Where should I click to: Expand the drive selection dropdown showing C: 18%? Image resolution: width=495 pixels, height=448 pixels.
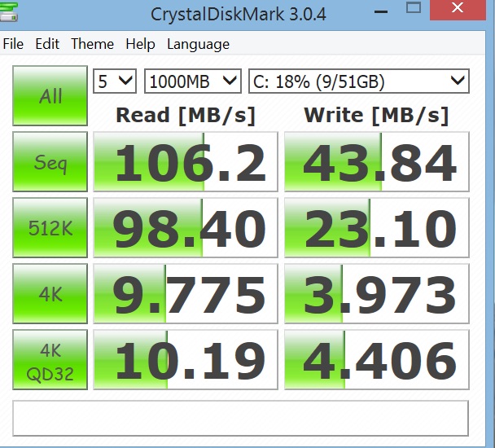tap(359, 81)
